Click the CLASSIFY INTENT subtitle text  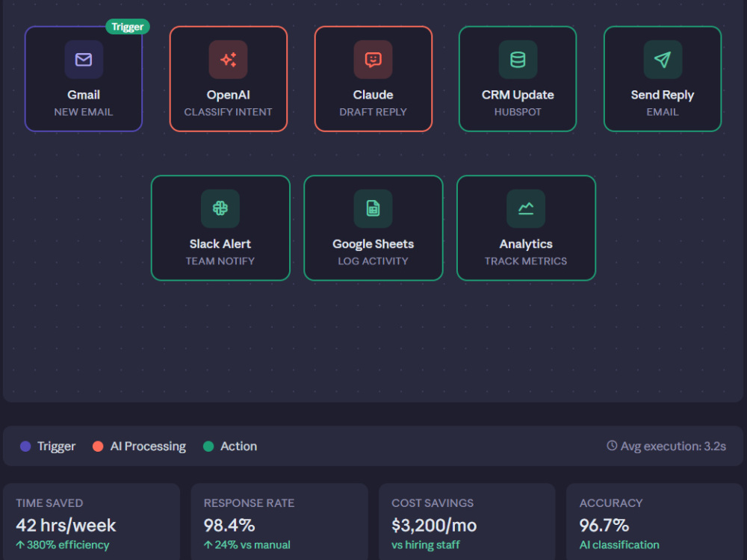(228, 112)
